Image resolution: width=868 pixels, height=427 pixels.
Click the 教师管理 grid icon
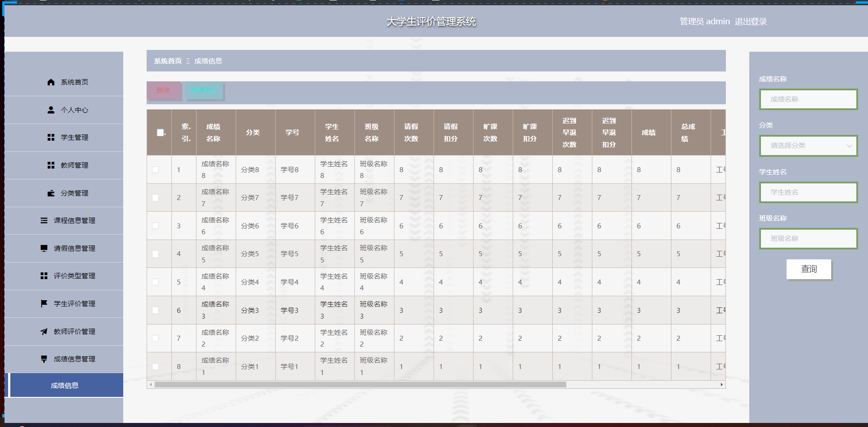[x=51, y=165]
